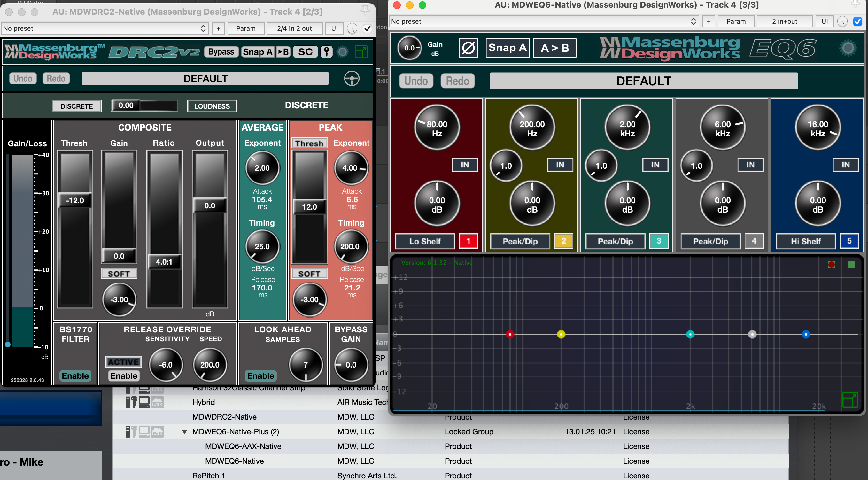The height and width of the screenshot is (480, 868).
Task: Click the DRC2 crosshair target icon
Action: click(352, 79)
